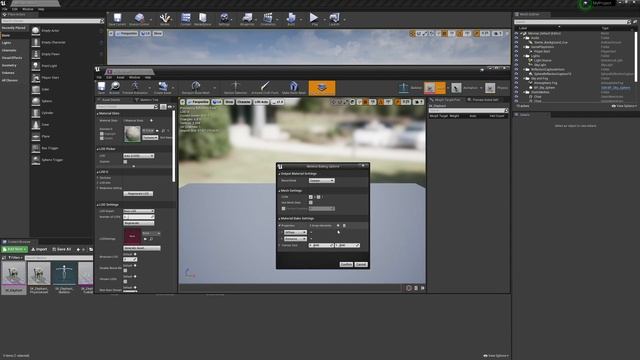The height and width of the screenshot is (360, 640).
Task: Collapse Material Bake Settings section in dialog
Action: [x=280, y=218]
